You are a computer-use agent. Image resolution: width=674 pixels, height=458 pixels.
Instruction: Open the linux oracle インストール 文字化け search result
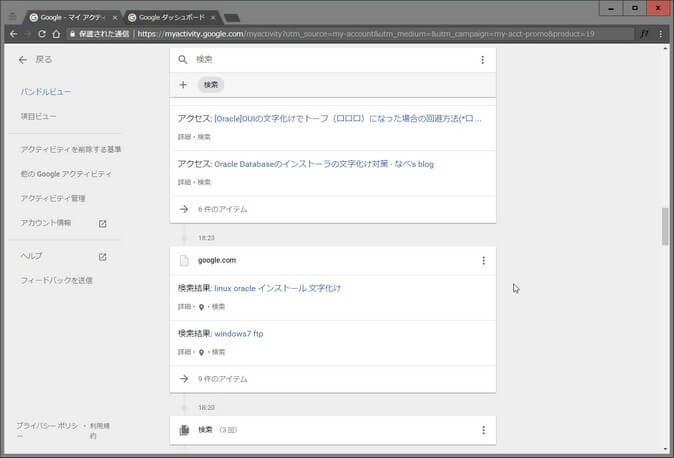tap(278, 289)
